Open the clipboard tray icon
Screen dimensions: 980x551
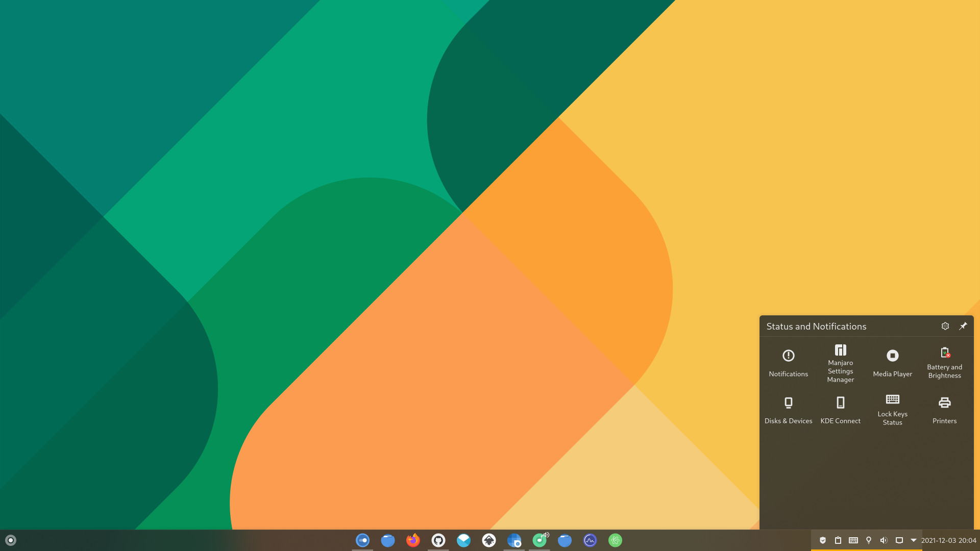click(838, 540)
